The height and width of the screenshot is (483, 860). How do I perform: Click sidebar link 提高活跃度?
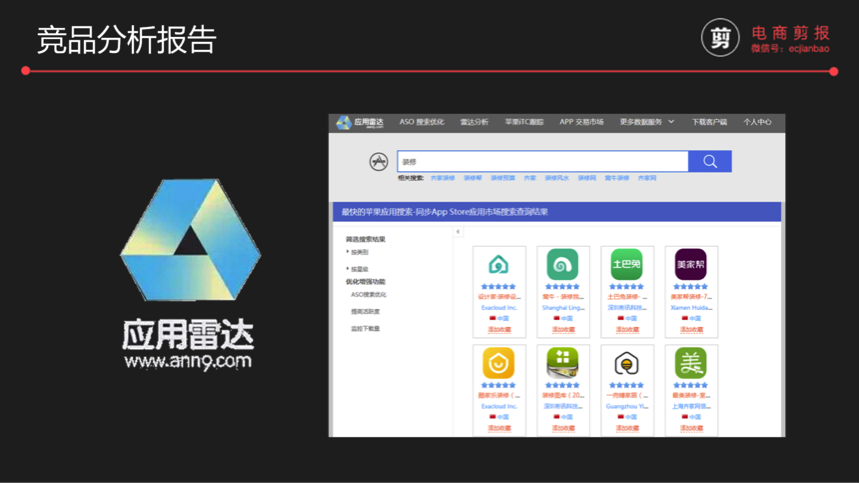[365, 312]
